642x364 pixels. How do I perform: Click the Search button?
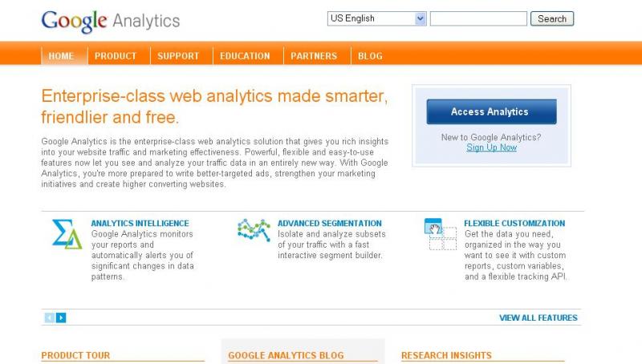click(x=552, y=18)
